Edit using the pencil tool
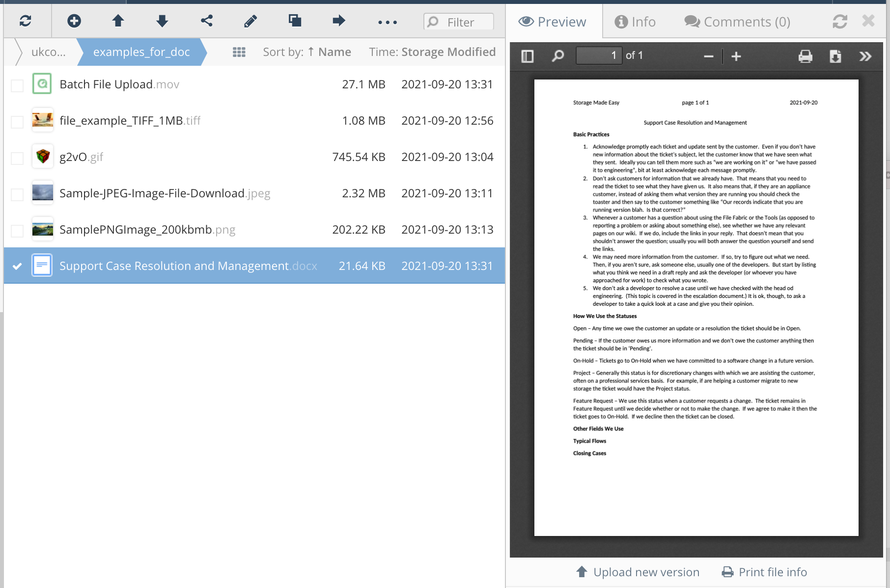The height and width of the screenshot is (588, 890). click(250, 21)
